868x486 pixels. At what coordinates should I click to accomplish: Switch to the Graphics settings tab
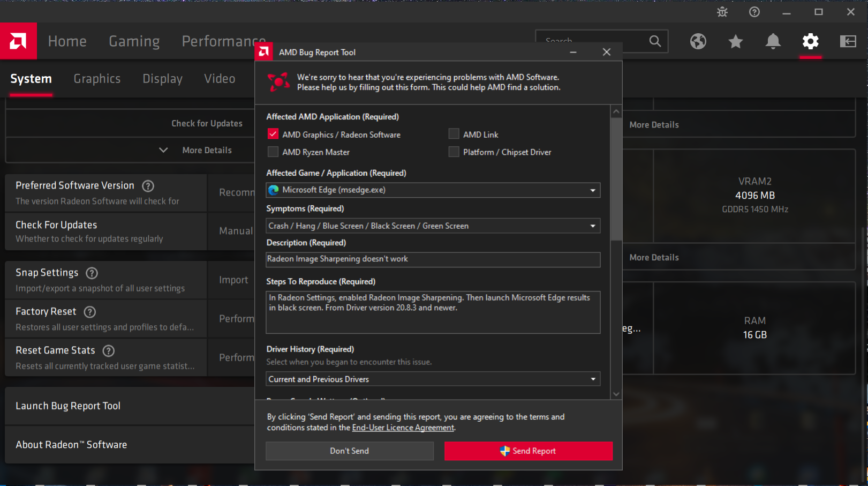97,79
